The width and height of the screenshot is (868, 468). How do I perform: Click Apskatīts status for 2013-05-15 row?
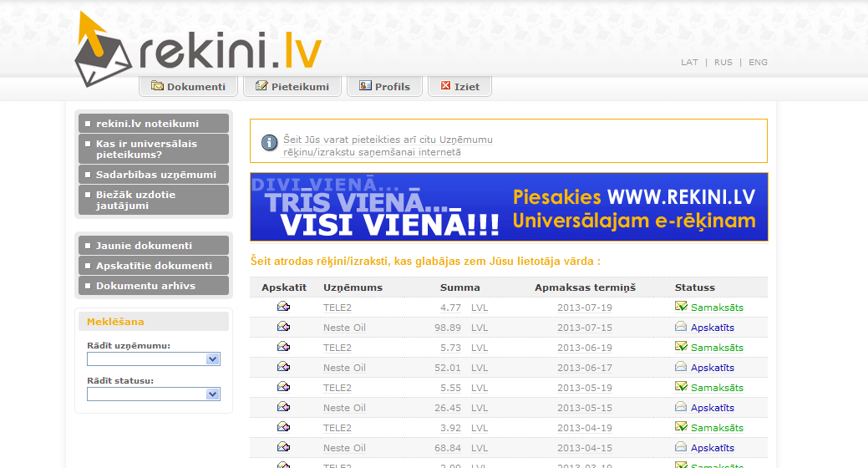(713, 408)
